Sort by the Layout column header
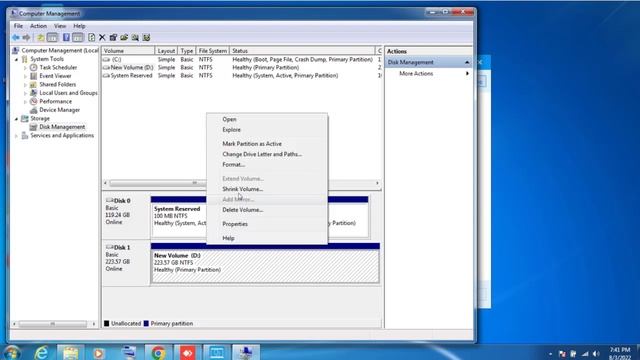The width and height of the screenshot is (640, 360). click(166, 51)
